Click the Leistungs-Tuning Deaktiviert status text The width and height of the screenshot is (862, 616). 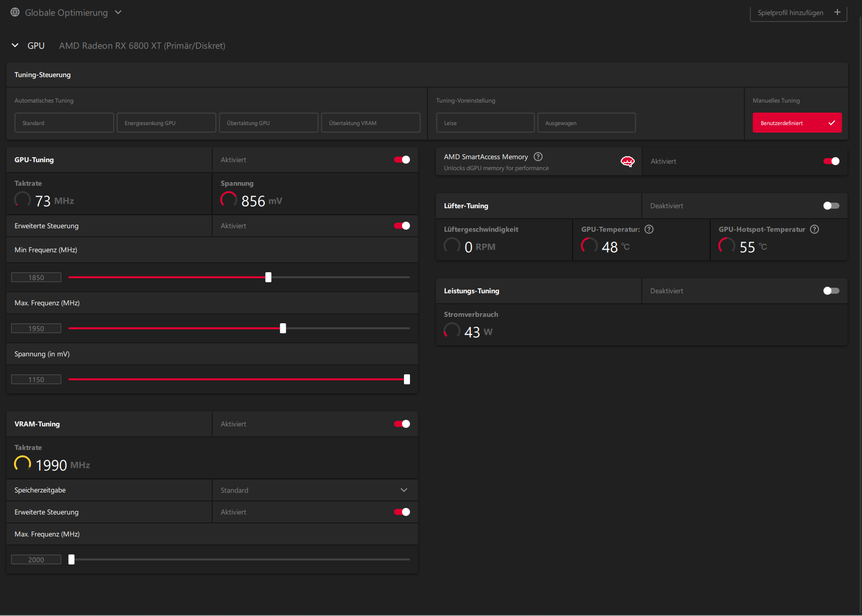point(666,291)
